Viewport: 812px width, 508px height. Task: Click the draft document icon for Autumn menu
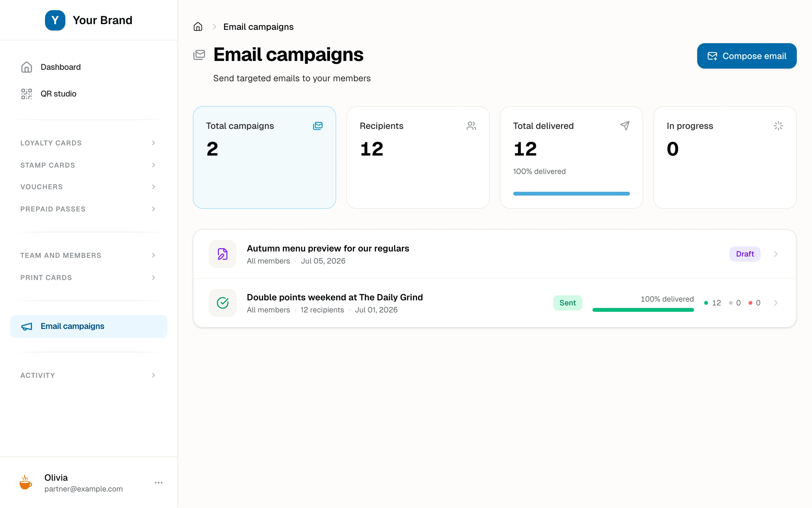[x=222, y=254]
